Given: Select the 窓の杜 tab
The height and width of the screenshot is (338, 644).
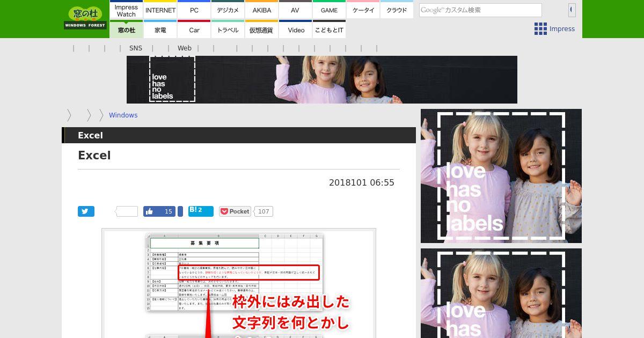Looking at the screenshot, I should point(126,30).
